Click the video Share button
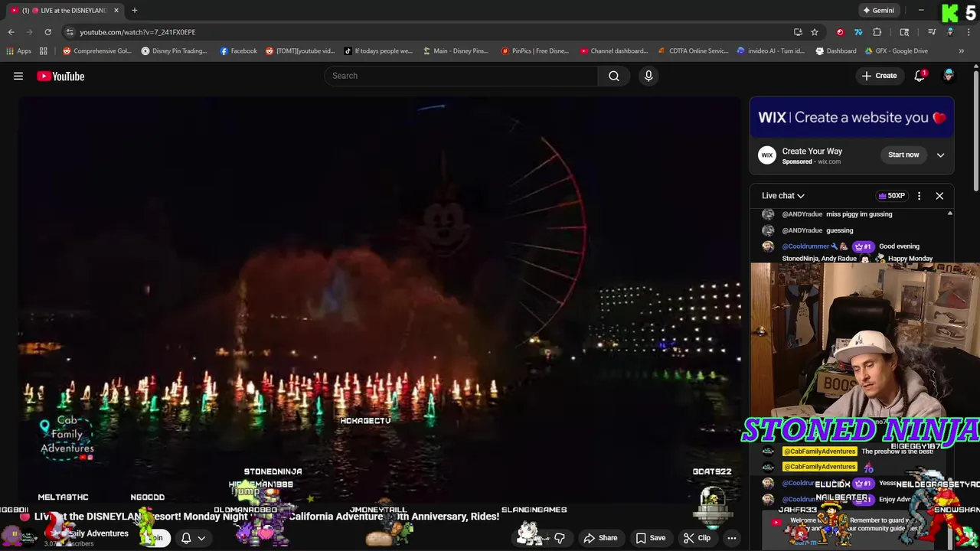 (x=600, y=538)
